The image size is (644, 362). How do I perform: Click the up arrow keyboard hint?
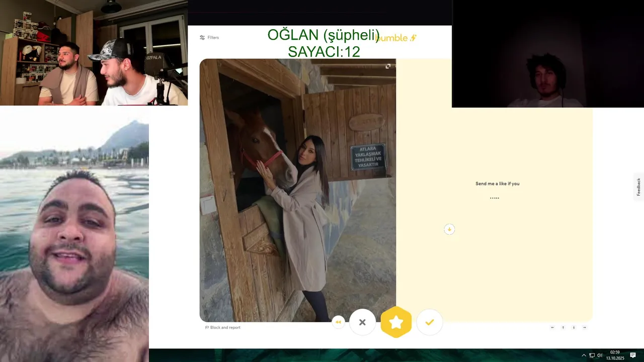tap(563, 327)
